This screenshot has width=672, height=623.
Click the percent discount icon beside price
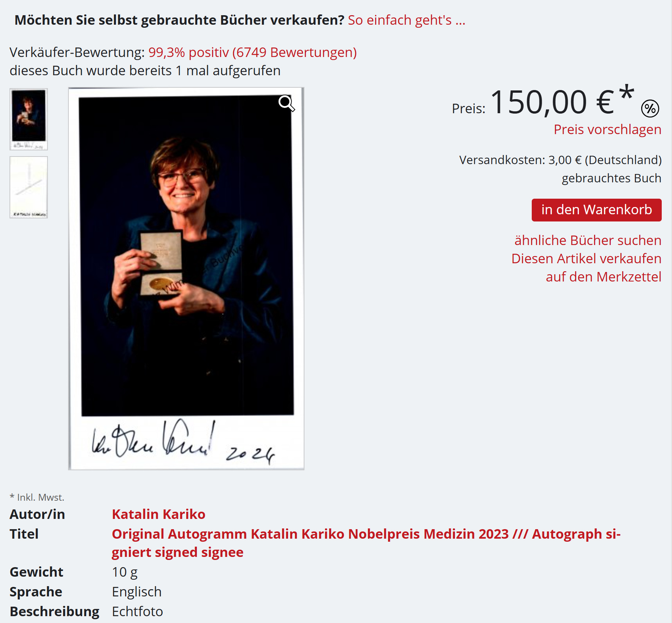(x=650, y=109)
